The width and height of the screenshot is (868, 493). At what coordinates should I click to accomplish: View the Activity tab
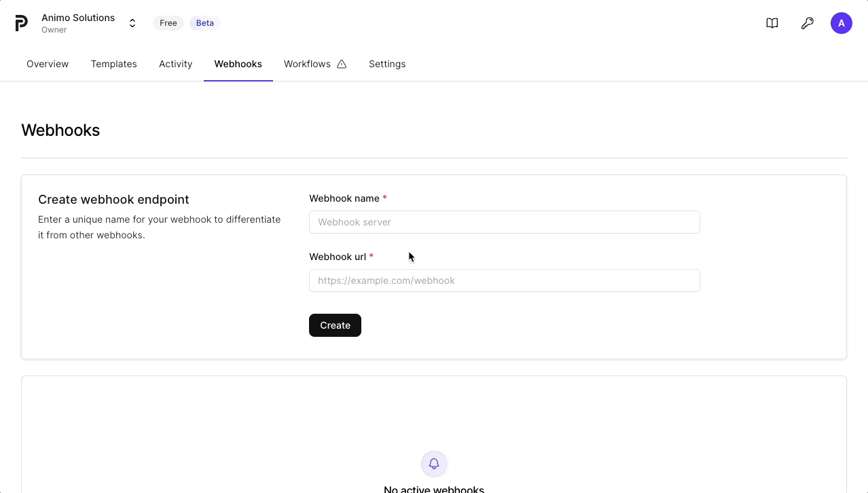tap(175, 64)
